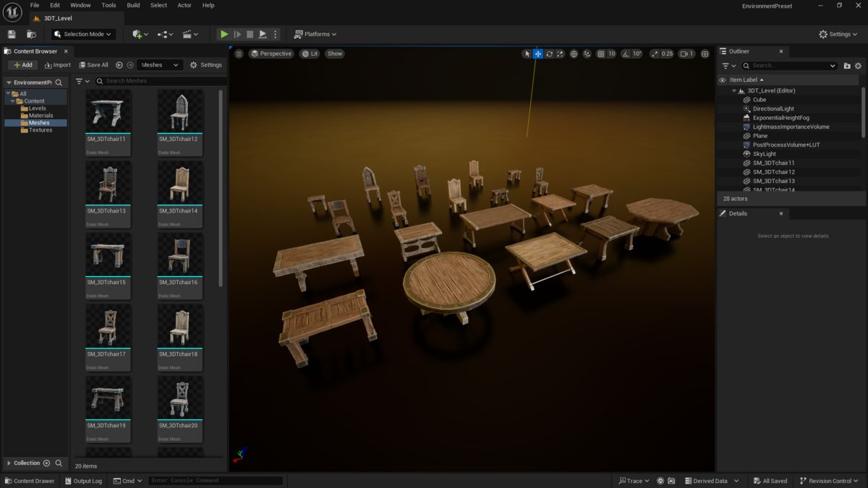The image size is (868, 488).
Task: Select the rotate gizmo tool in viewport
Action: tap(549, 53)
